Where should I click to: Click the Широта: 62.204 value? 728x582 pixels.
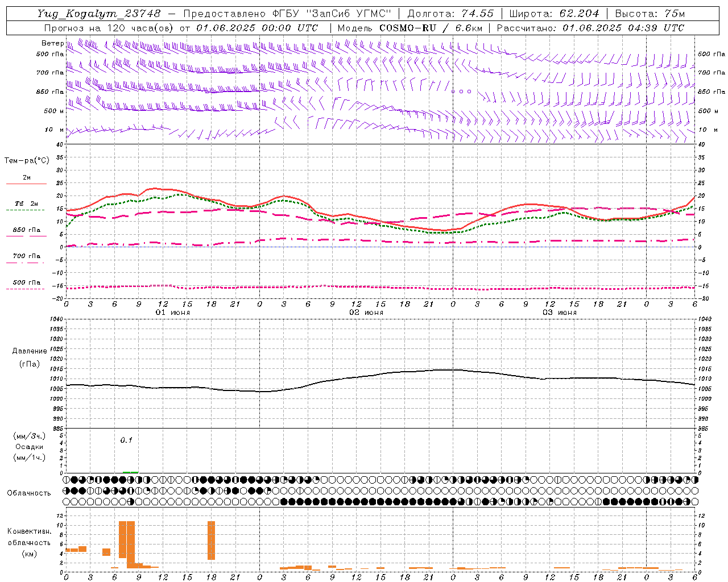click(555, 14)
